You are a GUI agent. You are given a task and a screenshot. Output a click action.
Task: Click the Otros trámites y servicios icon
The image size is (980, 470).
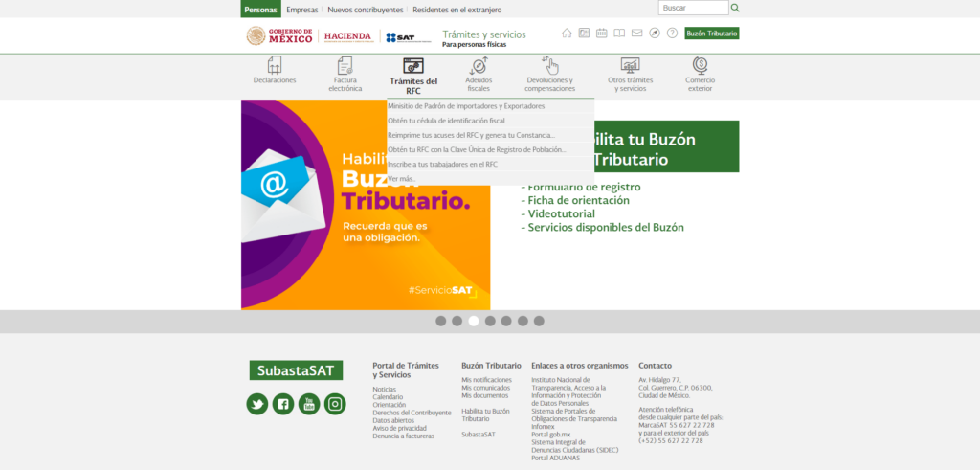click(x=630, y=65)
